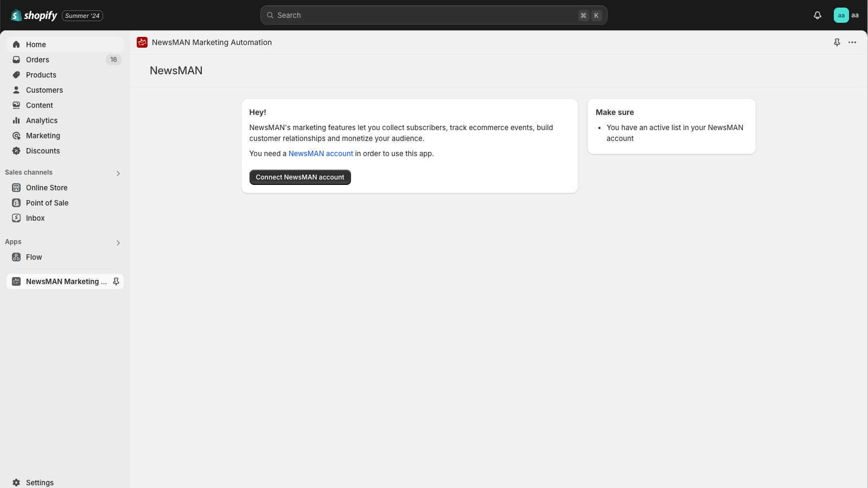Screen dimensions: 868x488
Task: Follow the NewsMAN account link
Action: 321,153
